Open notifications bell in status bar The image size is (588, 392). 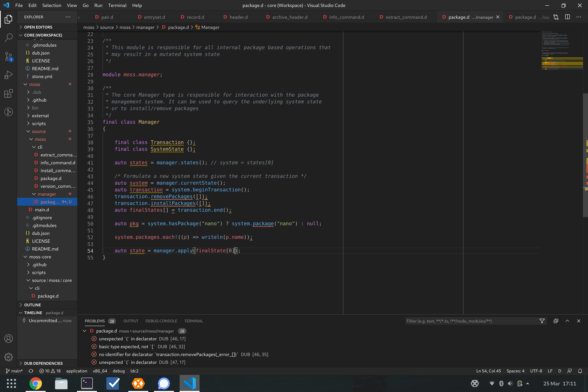pos(580,371)
